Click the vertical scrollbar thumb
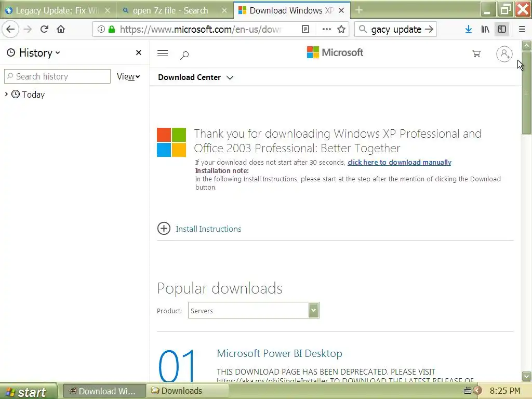The height and width of the screenshot is (399, 532). click(527, 92)
